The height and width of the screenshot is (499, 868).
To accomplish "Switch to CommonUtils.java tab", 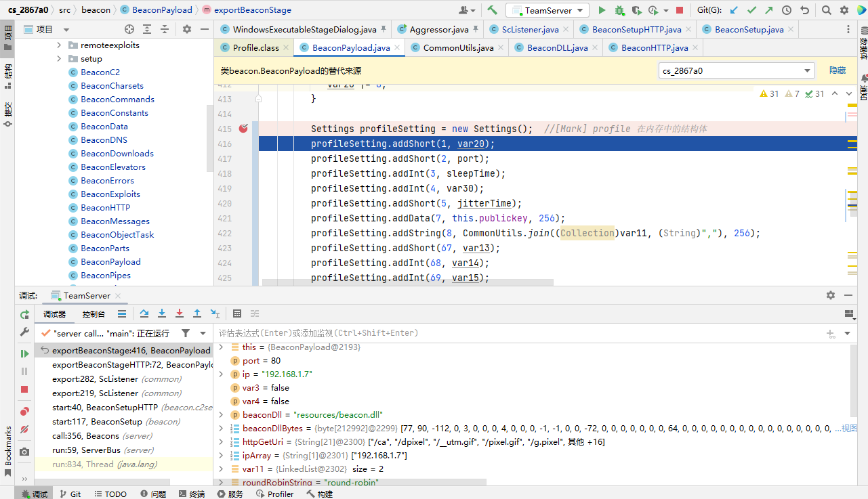I will [x=459, y=47].
